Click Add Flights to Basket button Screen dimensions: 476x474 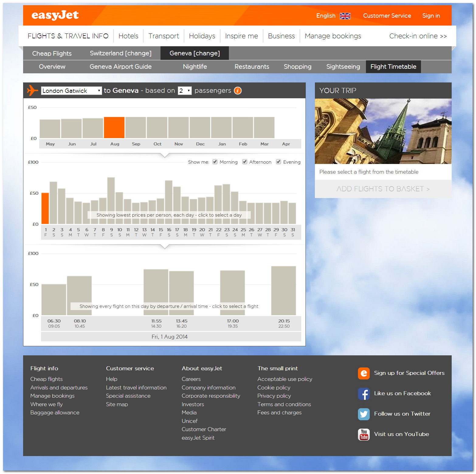point(383,189)
